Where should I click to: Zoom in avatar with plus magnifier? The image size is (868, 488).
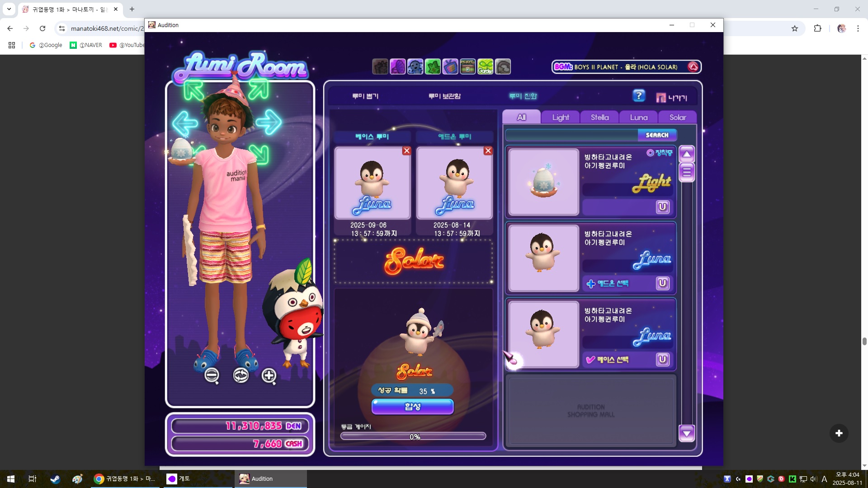(x=269, y=375)
